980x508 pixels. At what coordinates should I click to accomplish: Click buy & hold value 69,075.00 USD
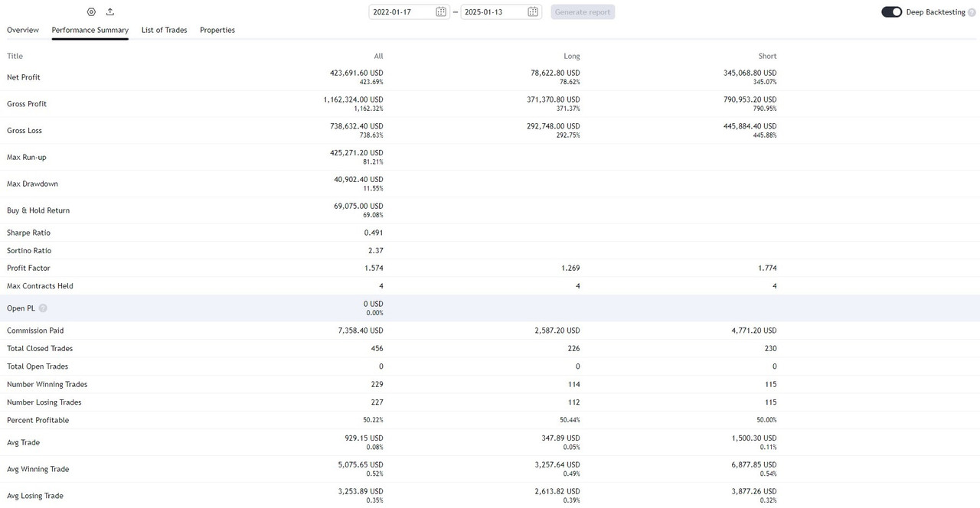pyautogui.click(x=359, y=207)
